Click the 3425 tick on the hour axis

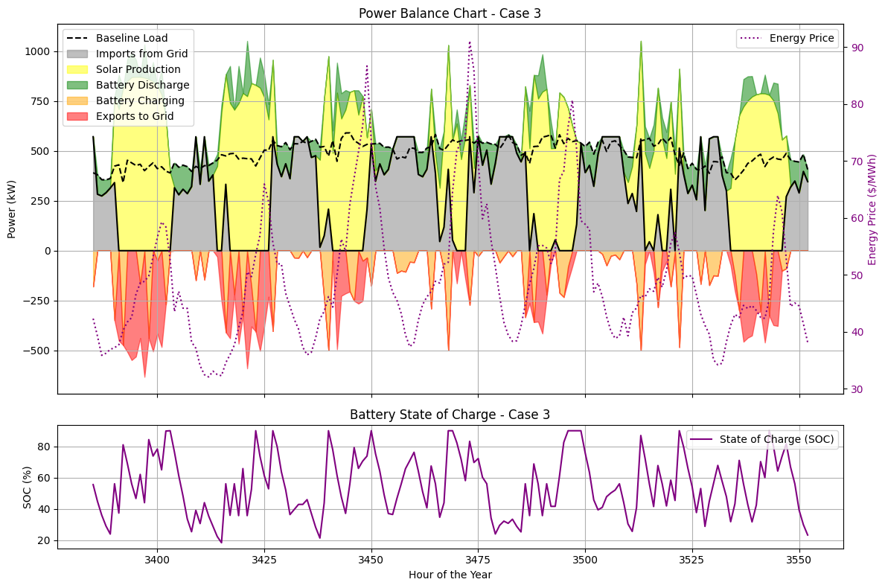coord(264,560)
